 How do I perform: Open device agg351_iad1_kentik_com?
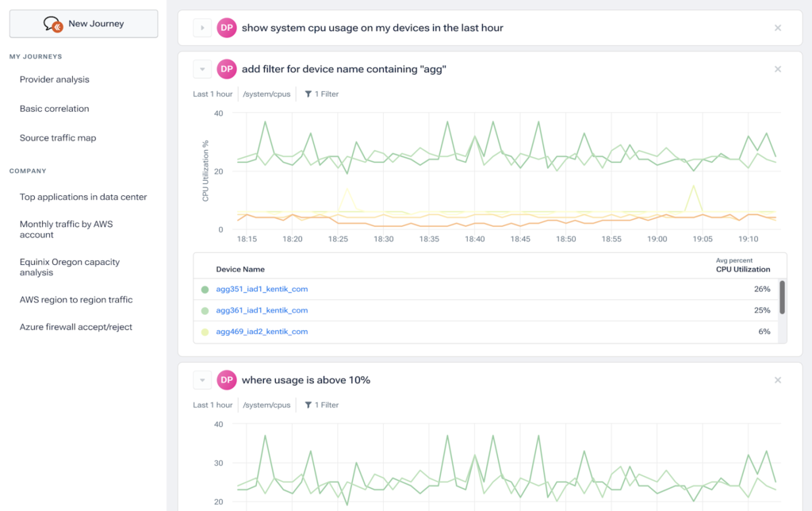click(262, 289)
